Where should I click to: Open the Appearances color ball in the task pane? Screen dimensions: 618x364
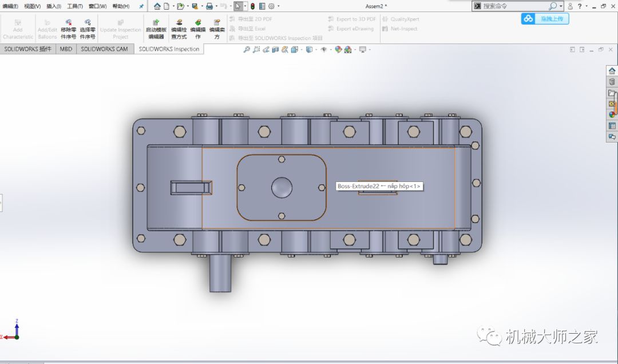click(612, 114)
